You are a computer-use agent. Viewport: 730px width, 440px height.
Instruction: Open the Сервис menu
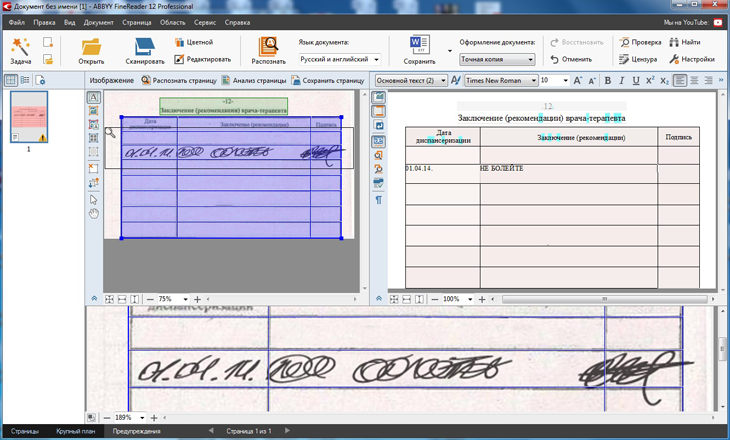click(x=204, y=21)
